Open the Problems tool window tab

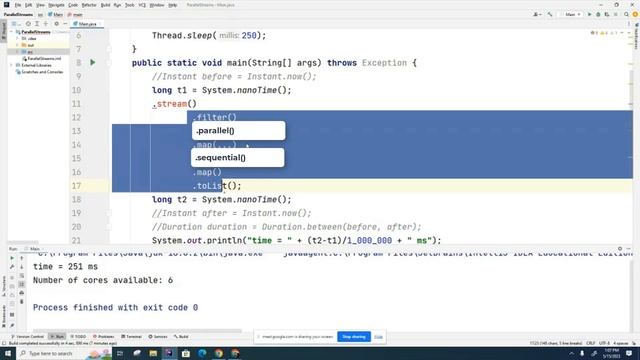tap(104, 336)
